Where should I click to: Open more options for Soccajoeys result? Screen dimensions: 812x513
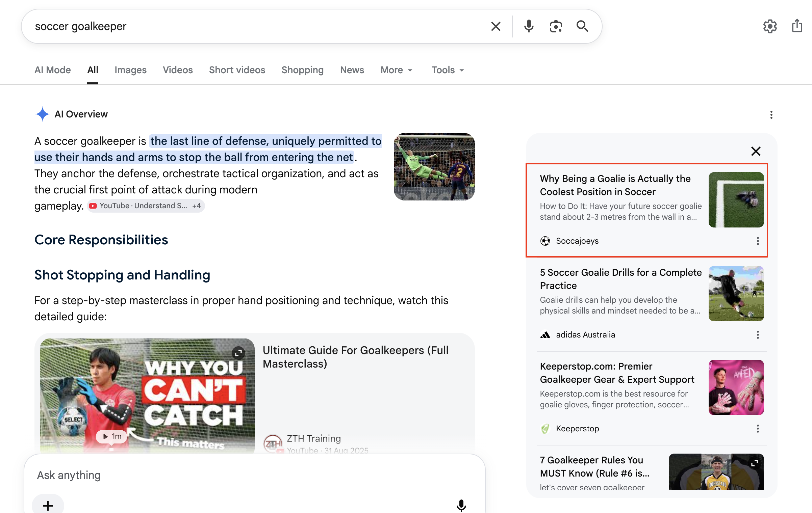pos(758,241)
